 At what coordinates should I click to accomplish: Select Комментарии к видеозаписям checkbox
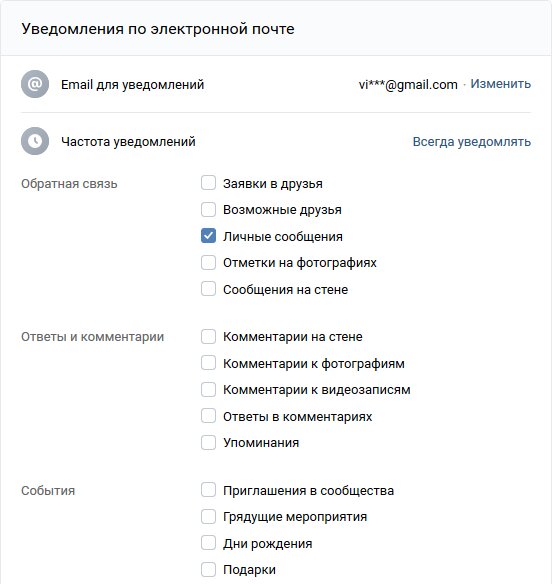(x=208, y=390)
